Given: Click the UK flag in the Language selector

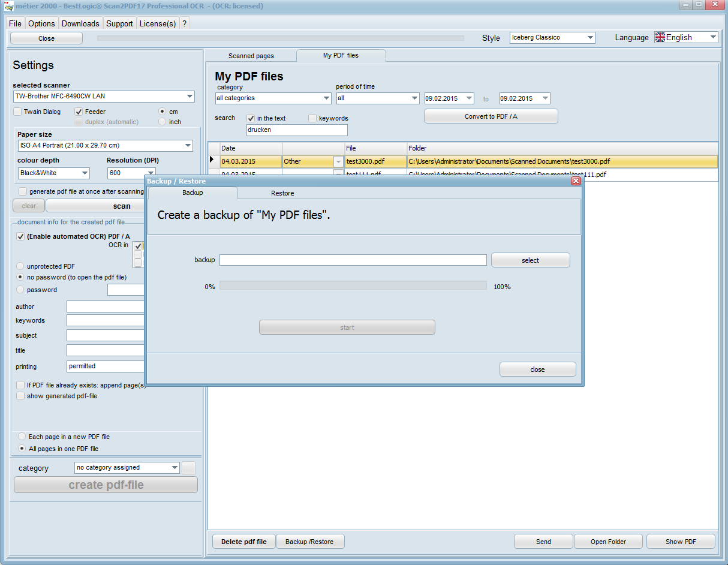Looking at the screenshot, I should 660,37.
